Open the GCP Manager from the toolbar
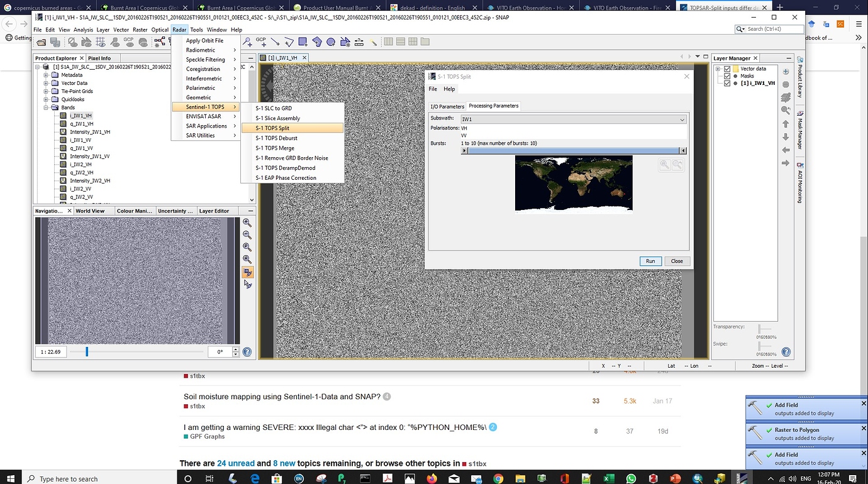Viewport: 868px width, 484px height. point(128,41)
